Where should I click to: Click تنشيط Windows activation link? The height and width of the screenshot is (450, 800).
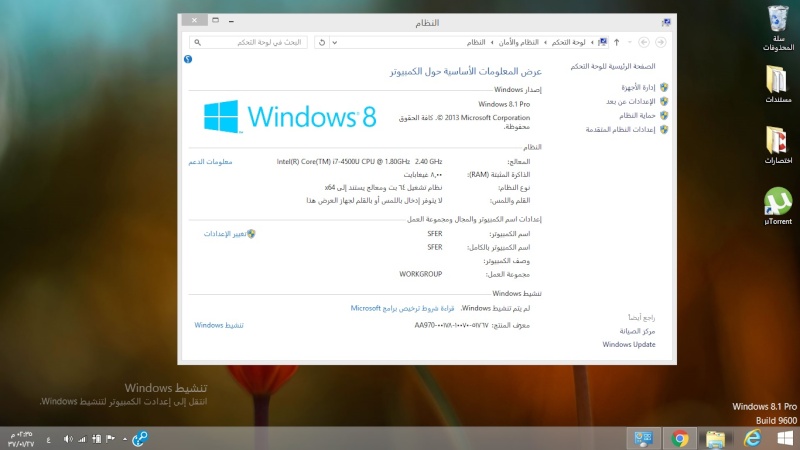[x=219, y=325]
